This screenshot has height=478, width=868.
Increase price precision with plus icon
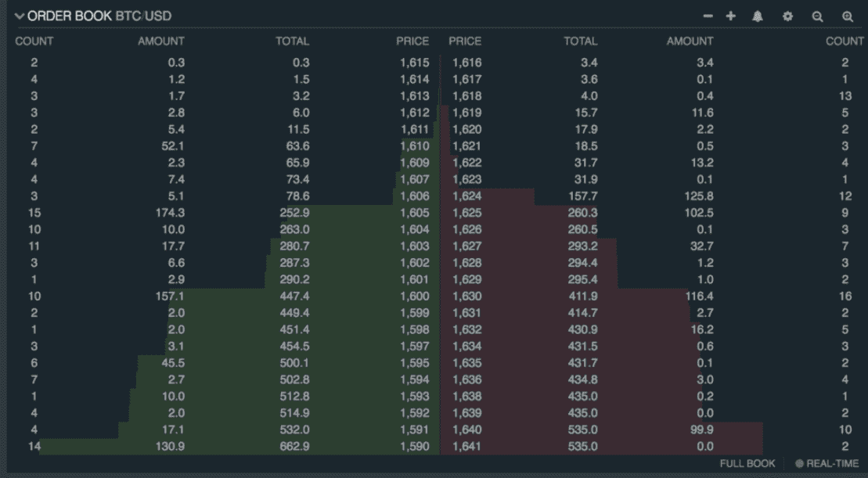tap(730, 16)
